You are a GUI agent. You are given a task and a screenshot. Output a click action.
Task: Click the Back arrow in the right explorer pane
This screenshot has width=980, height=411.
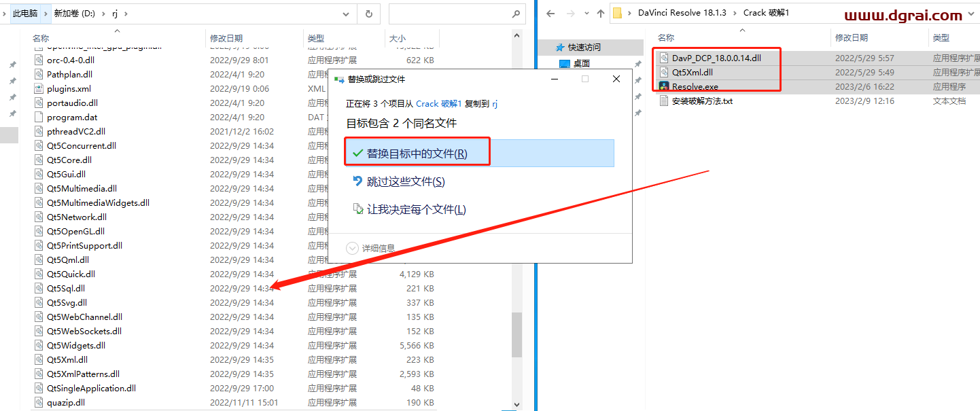550,13
